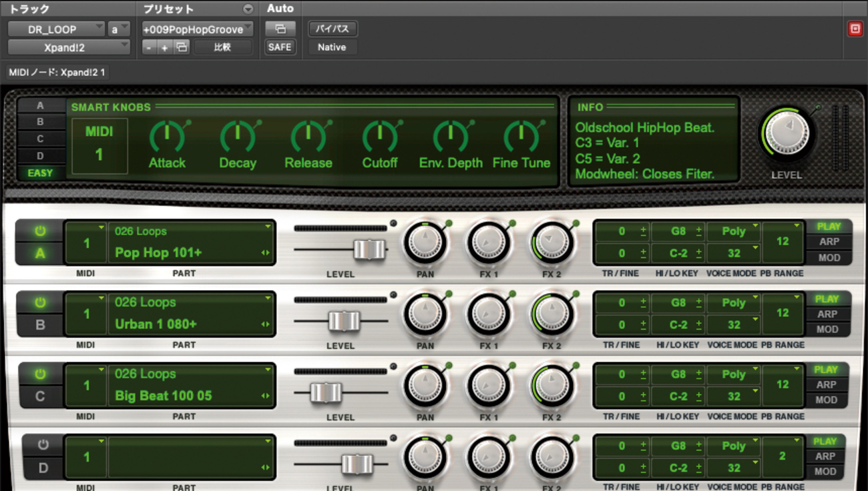This screenshot has width=868, height=491.
Task: Click the Attack smart knob
Action: click(167, 136)
